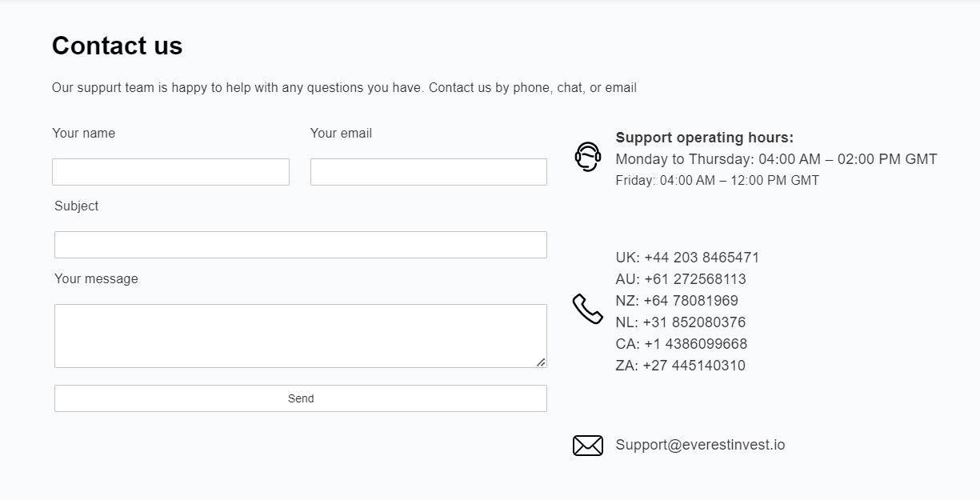This screenshot has width=980, height=500.
Task: Click into the Subject field
Action: 300,245
